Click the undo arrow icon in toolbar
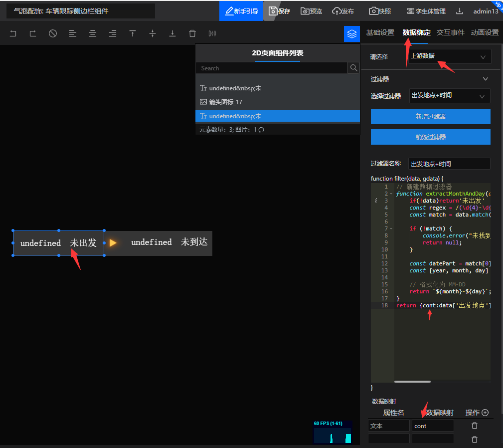The height and width of the screenshot is (448, 503). 13,33
